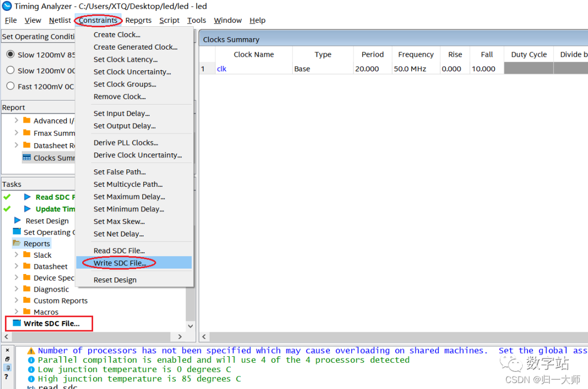Viewport: 588px width, 389px height.
Task: Click the Write SDC File task icon
Action: pos(17,323)
